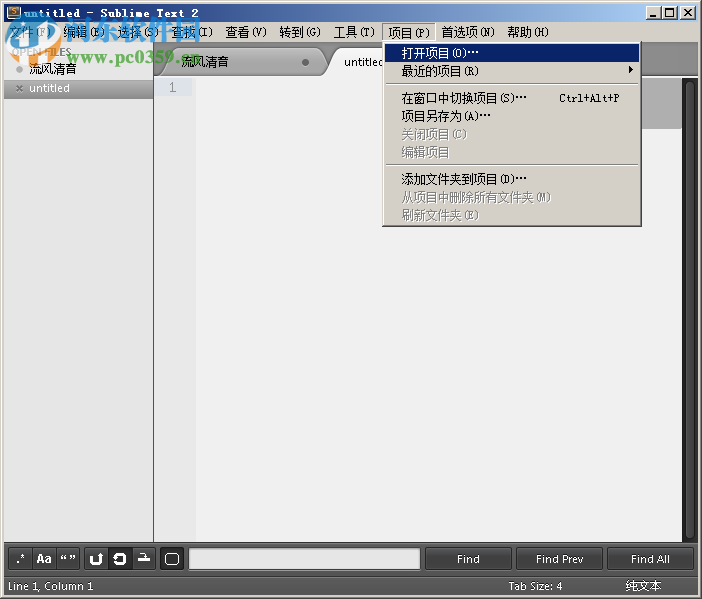Screen dimensions: 702x599
Task: Maximize the Sublime Text window
Action: 670,13
